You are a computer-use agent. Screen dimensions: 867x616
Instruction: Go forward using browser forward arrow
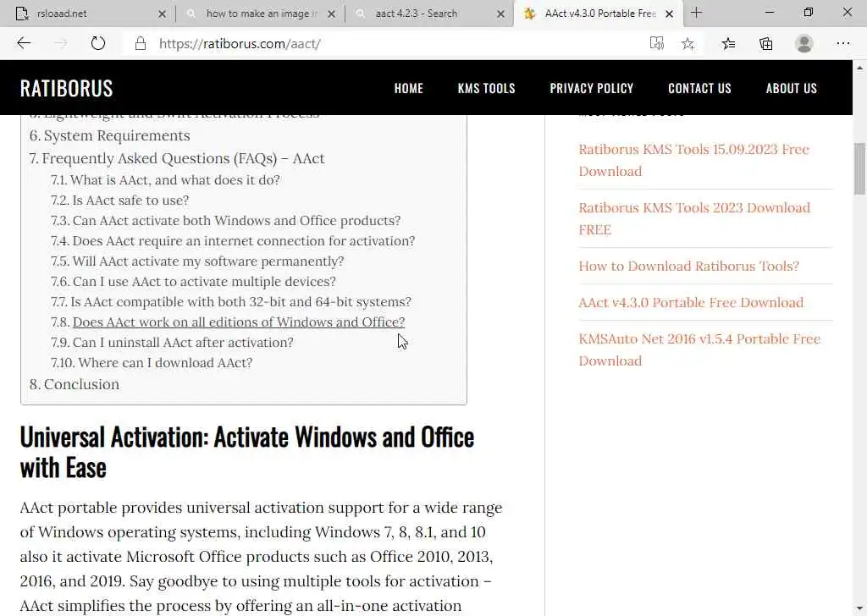(61, 43)
